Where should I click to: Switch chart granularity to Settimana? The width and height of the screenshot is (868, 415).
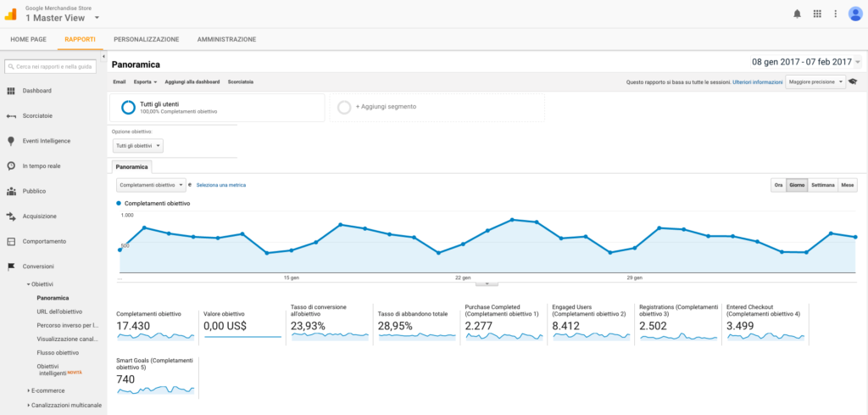click(822, 184)
